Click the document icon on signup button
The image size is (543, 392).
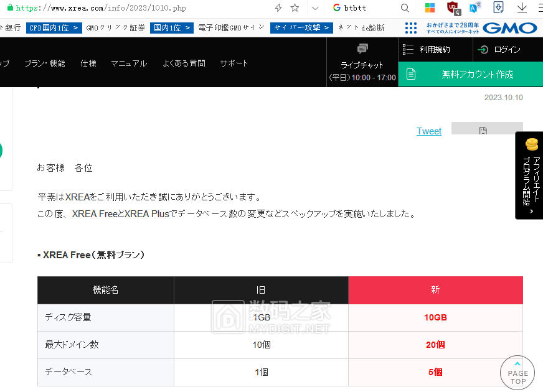[411, 74]
